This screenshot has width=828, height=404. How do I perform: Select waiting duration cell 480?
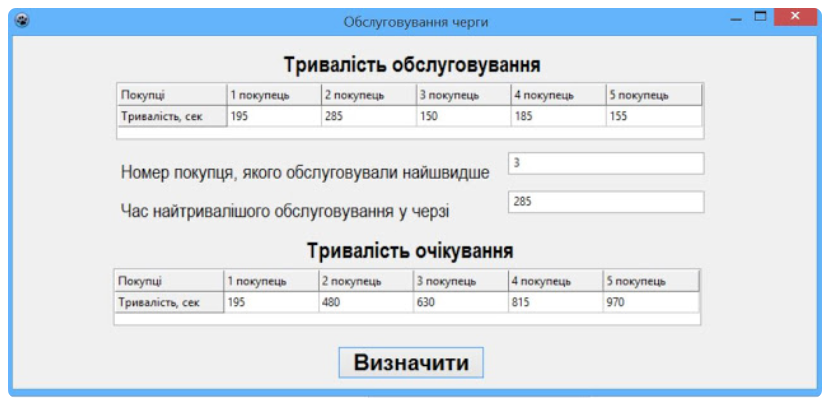[x=366, y=303]
